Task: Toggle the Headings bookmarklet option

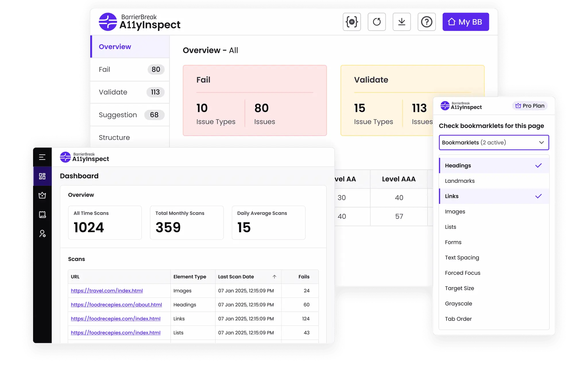Action: pos(494,165)
